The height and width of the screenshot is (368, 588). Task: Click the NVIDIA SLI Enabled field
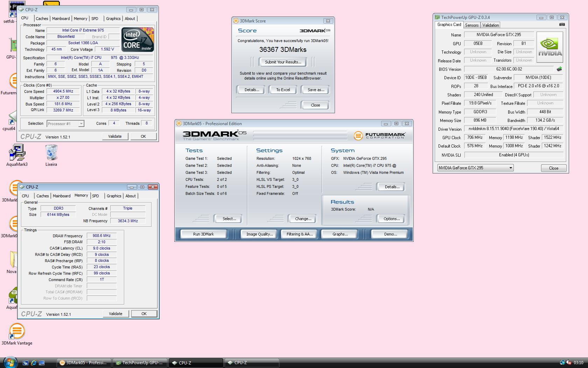[x=514, y=155]
